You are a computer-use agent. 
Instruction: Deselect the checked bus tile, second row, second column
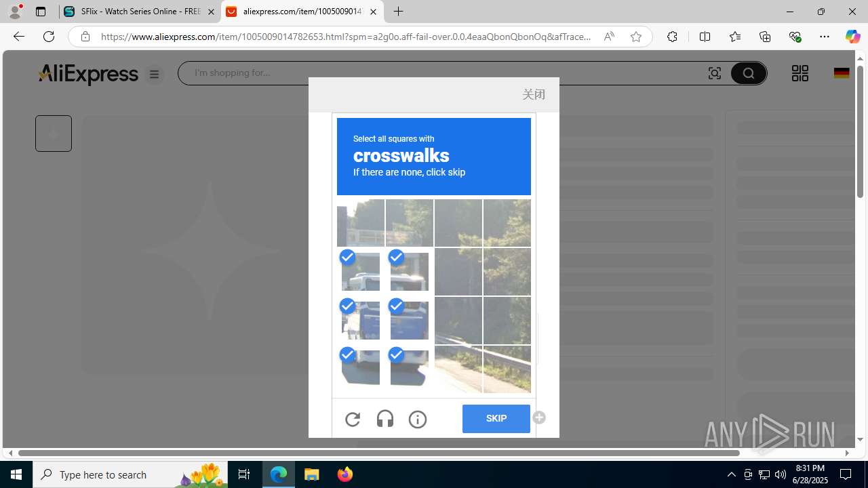click(410, 272)
